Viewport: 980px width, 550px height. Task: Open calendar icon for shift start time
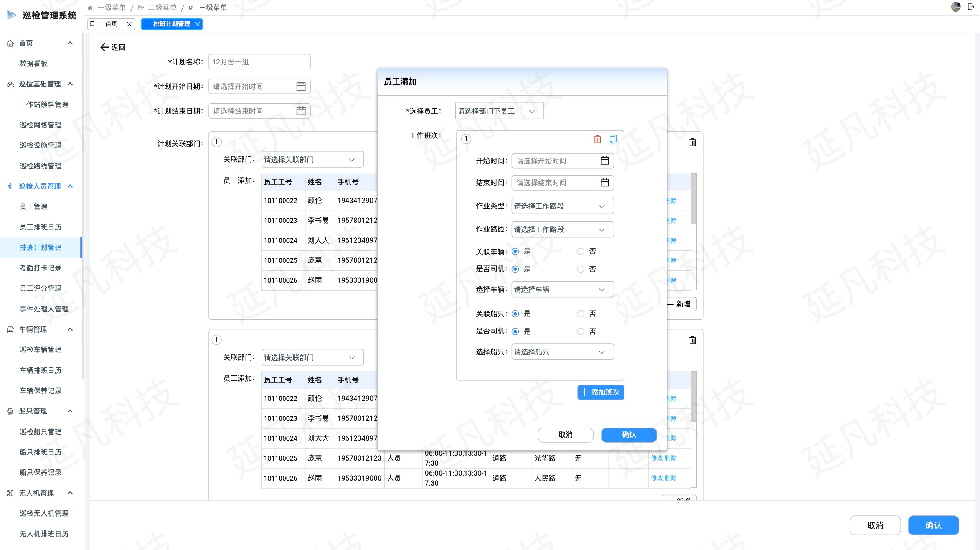604,160
